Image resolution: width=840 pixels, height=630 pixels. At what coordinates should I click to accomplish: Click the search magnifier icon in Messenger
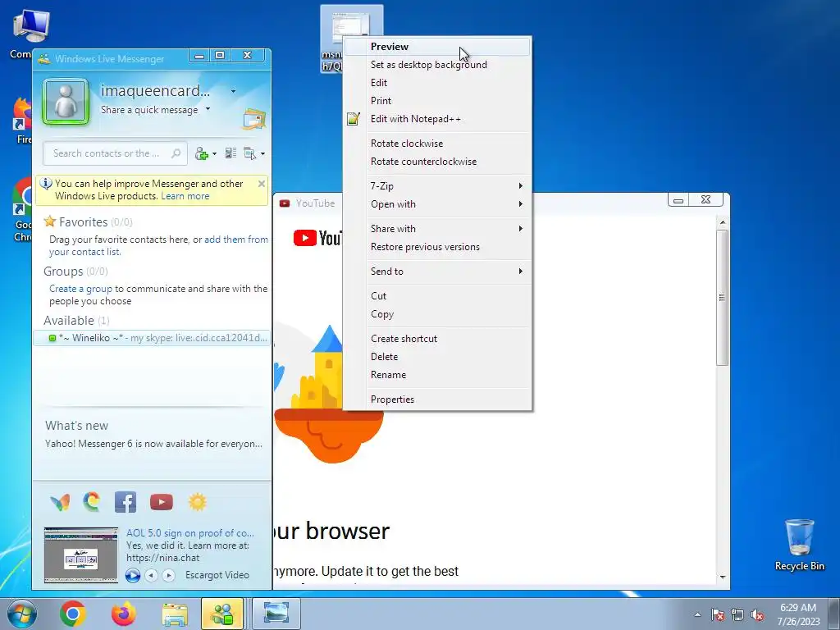tap(176, 153)
